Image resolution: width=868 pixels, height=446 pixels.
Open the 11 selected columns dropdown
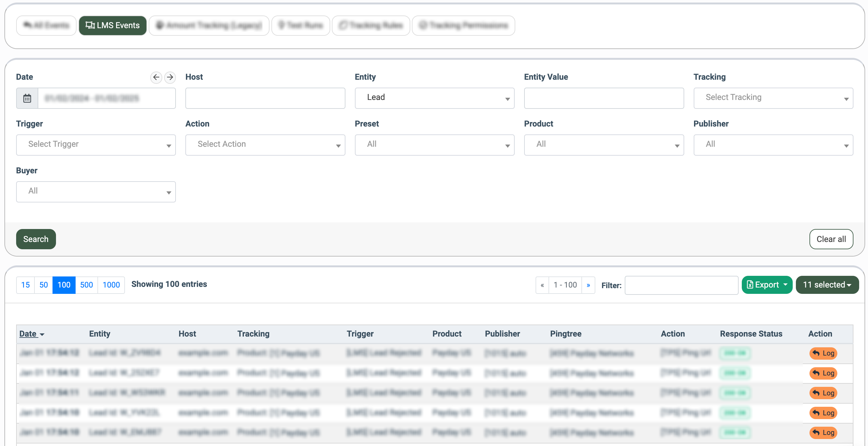click(x=827, y=285)
